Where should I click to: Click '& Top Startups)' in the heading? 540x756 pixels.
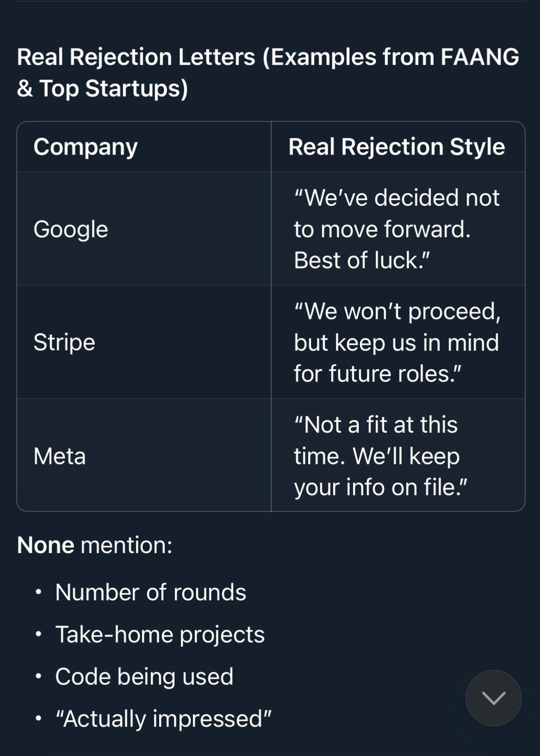pos(102,89)
